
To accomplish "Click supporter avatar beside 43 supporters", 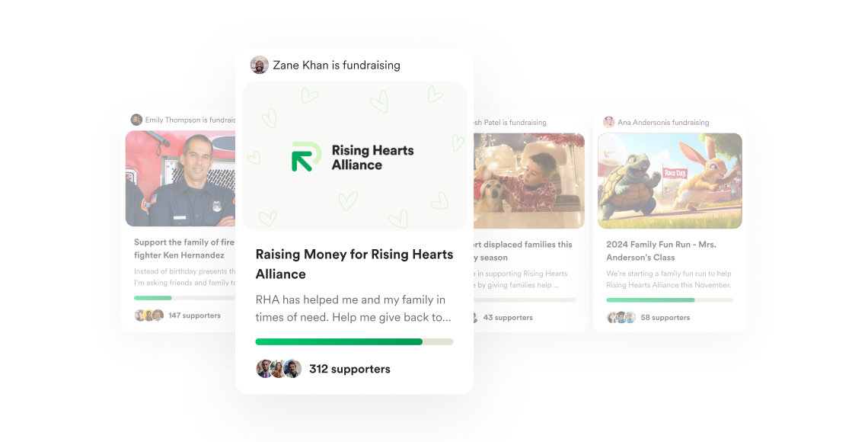I will point(475,317).
